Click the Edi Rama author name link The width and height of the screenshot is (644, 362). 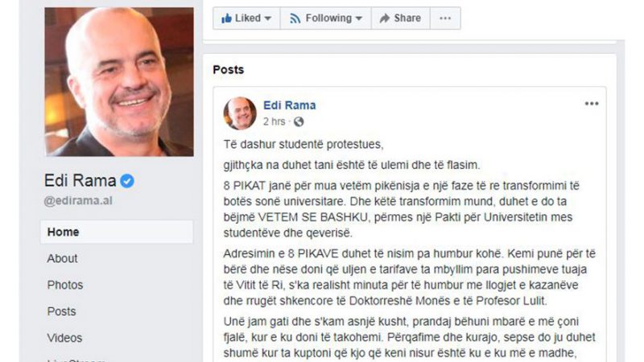point(290,105)
